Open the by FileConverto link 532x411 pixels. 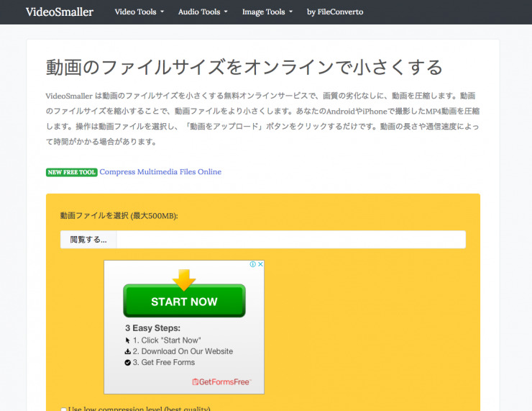[335, 12]
